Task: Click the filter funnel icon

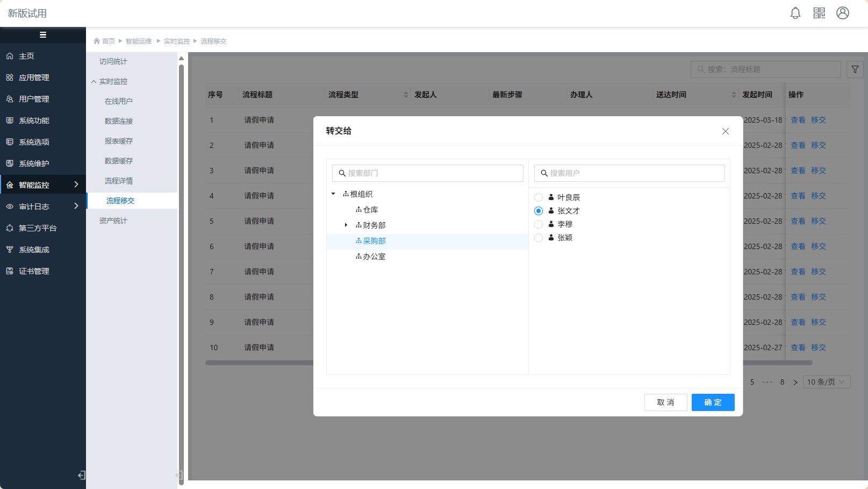Action: (855, 69)
